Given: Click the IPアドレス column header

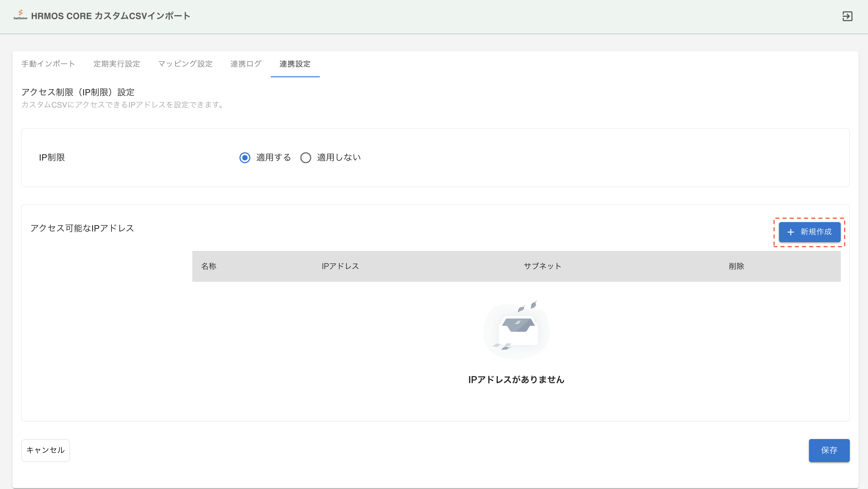Looking at the screenshot, I should click(340, 266).
